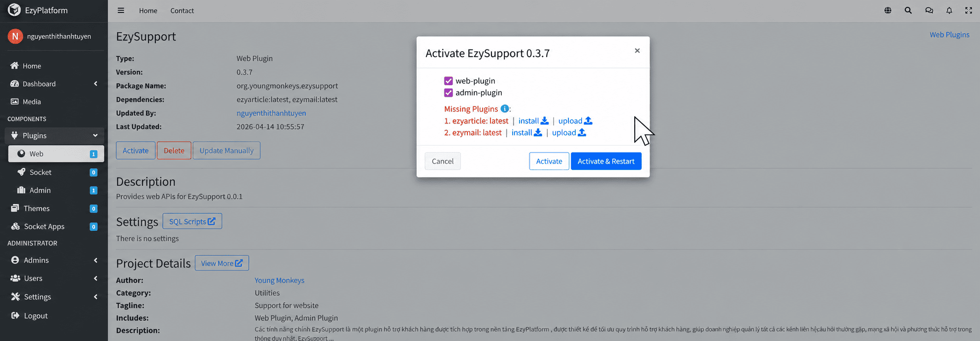Screen dimensions: 980x341
Task: Open Themes in the sidebar
Action: pos(54,208)
